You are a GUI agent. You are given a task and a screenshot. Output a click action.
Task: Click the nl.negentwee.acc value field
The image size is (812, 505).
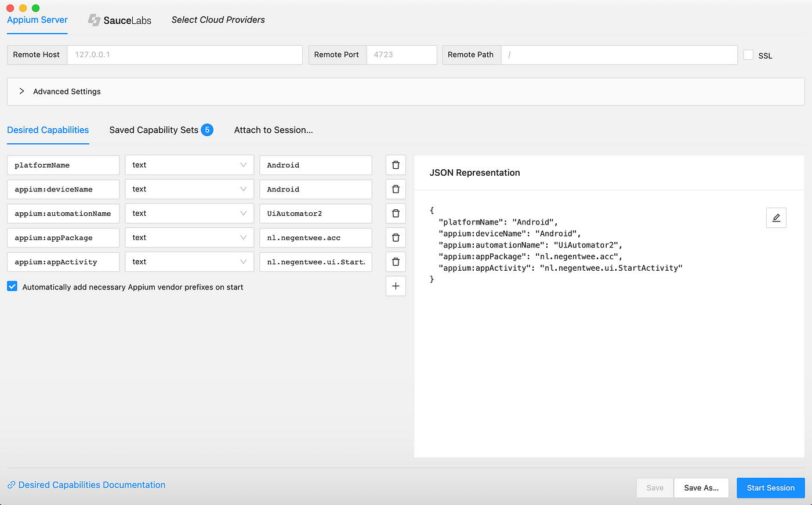click(x=316, y=238)
